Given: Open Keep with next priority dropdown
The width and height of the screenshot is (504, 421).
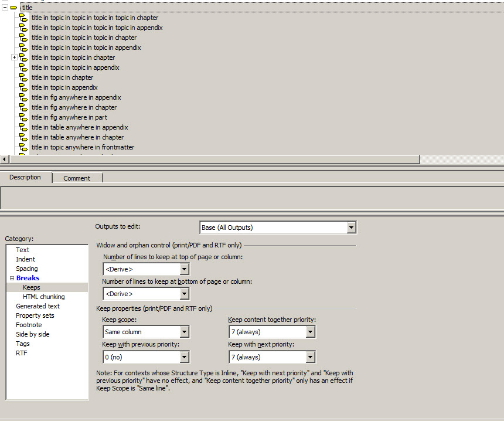Looking at the screenshot, I should point(310,357).
